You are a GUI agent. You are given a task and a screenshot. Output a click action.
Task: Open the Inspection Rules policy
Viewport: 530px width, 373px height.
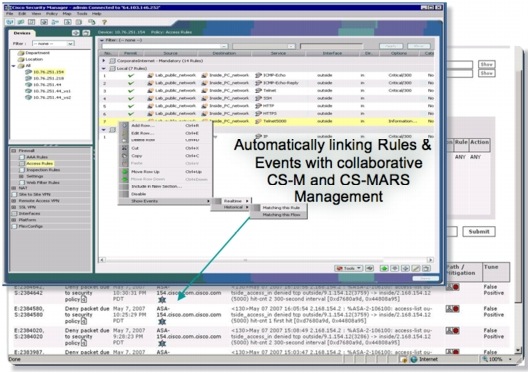pos(43,170)
